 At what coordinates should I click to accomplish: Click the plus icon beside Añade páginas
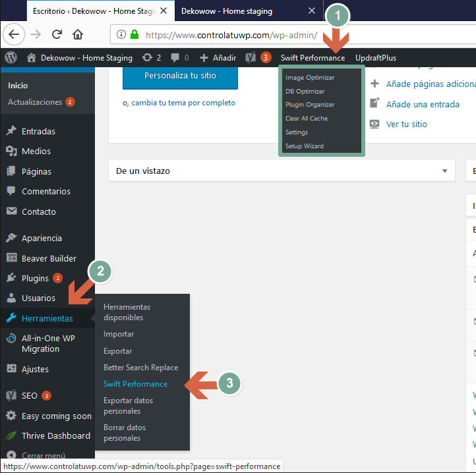(x=374, y=84)
